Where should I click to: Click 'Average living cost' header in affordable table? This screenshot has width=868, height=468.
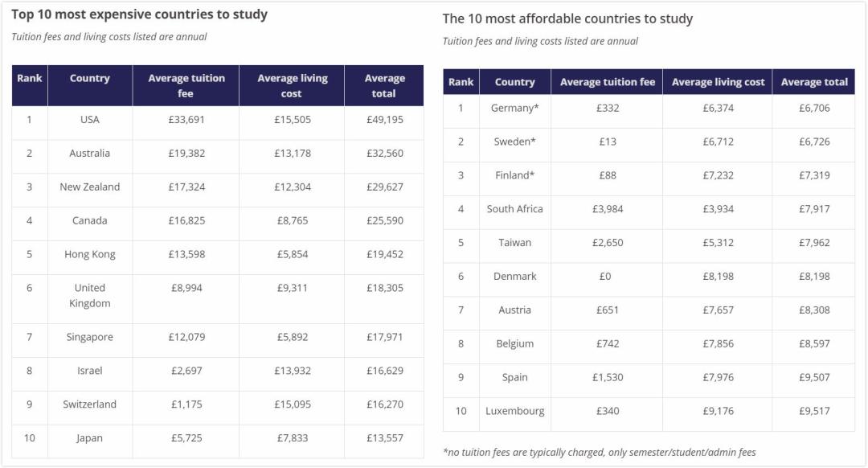point(718,82)
